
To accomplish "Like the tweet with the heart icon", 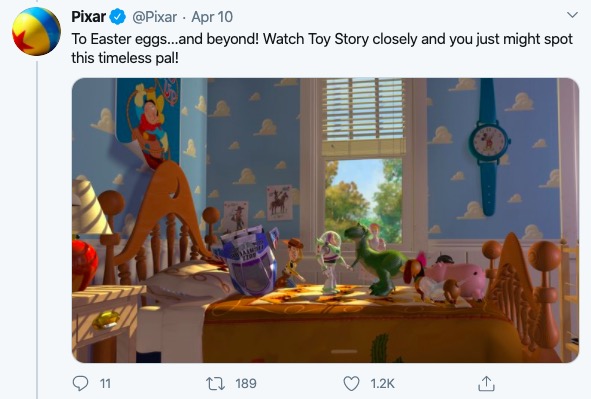I will (x=351, y=384).
